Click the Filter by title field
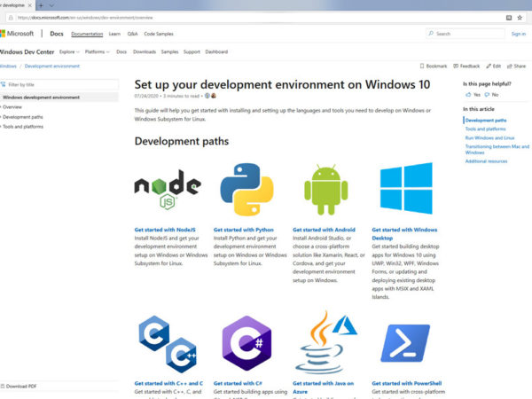 pyautogui.click(x=62, y=84)
